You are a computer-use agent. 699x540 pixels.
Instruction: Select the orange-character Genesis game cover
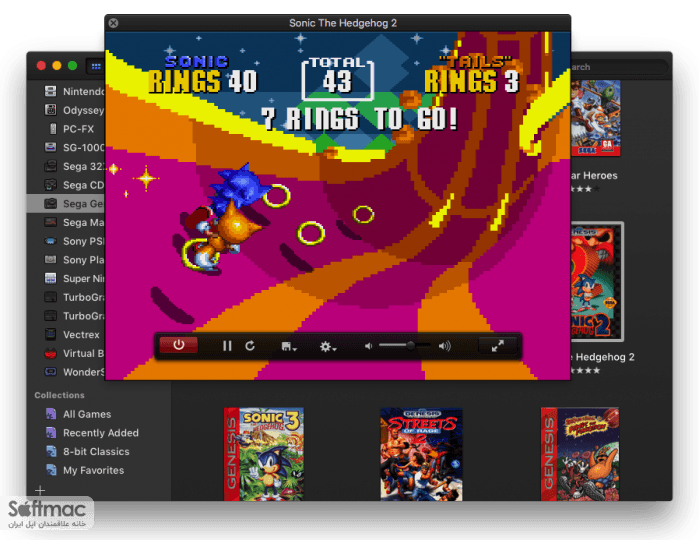coord(580,454)
